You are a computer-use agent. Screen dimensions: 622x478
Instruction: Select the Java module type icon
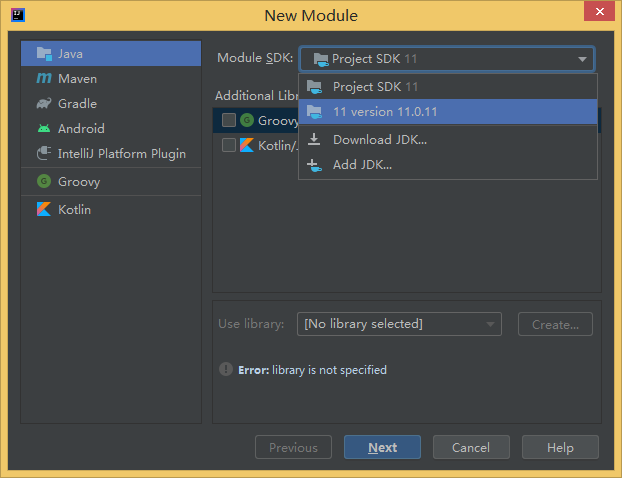(44, 54)
